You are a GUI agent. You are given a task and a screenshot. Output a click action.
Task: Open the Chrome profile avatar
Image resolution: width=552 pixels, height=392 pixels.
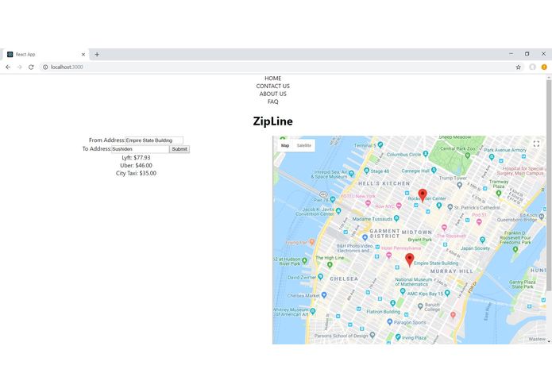(532, 67)
